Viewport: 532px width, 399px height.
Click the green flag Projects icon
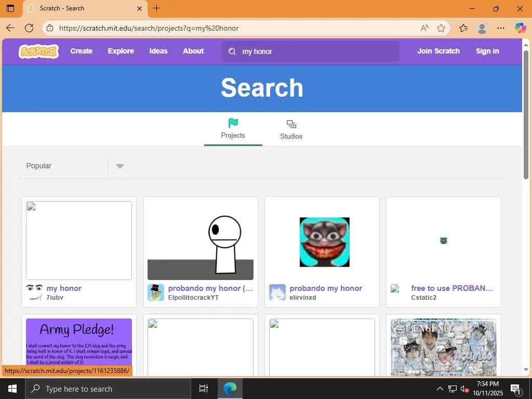pos(233,123)
